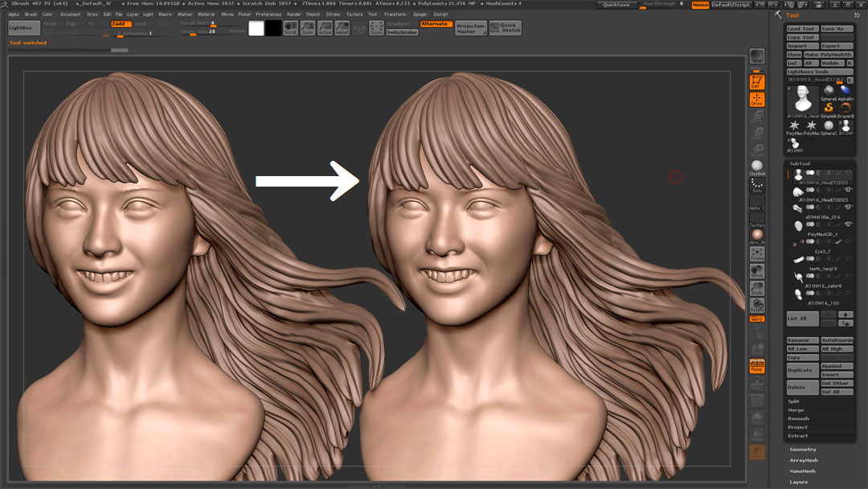Select the AlphaBrush tool icon
The height and width of the screenshot is (489, 868).
[845, 90]
